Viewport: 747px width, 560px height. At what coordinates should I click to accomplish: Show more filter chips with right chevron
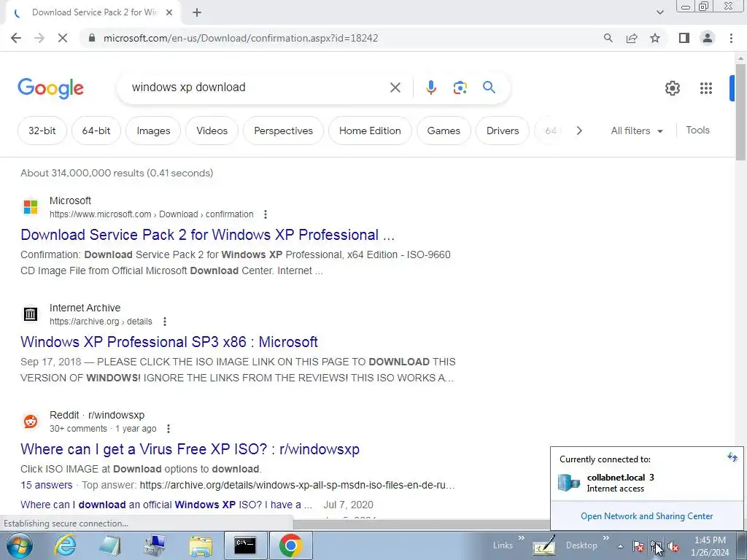tap(579, 131)
